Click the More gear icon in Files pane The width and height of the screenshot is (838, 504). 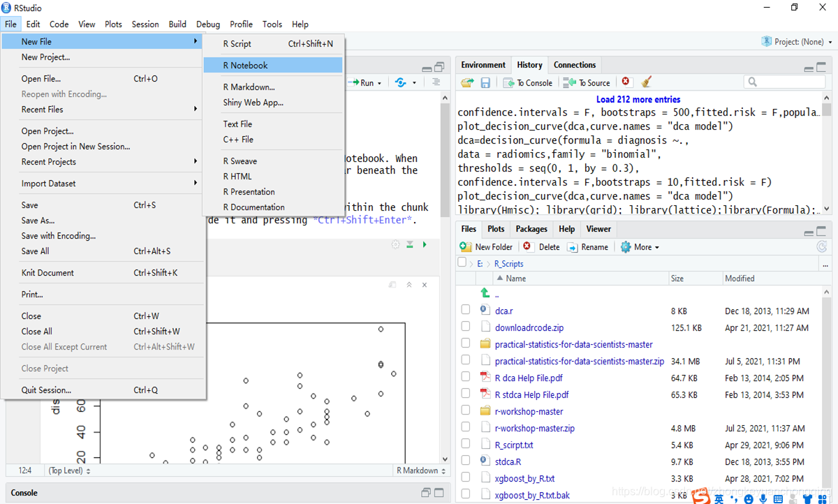626,246
